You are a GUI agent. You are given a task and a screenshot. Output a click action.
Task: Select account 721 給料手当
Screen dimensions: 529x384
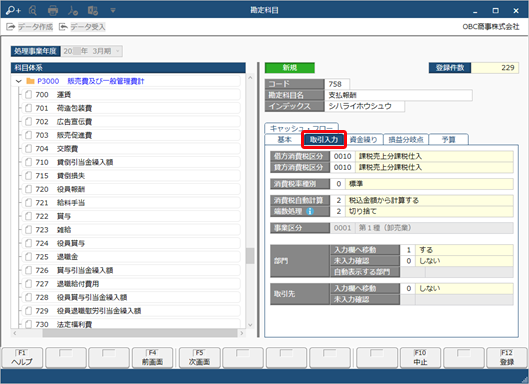point(132,202)
